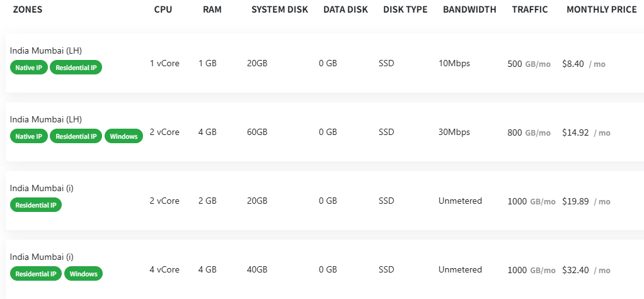Click the DISK TYPE column header
The height and width of the screenshot is (299, 644).
405,9
